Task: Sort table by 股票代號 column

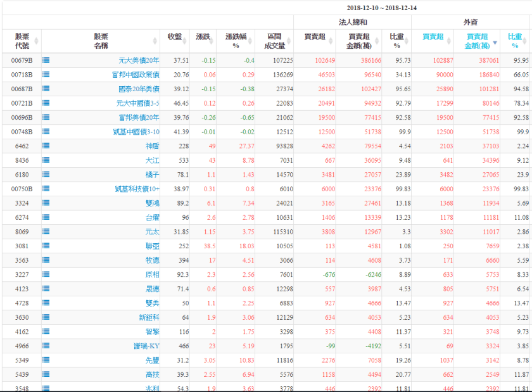Action: click(x=22, y=41)
